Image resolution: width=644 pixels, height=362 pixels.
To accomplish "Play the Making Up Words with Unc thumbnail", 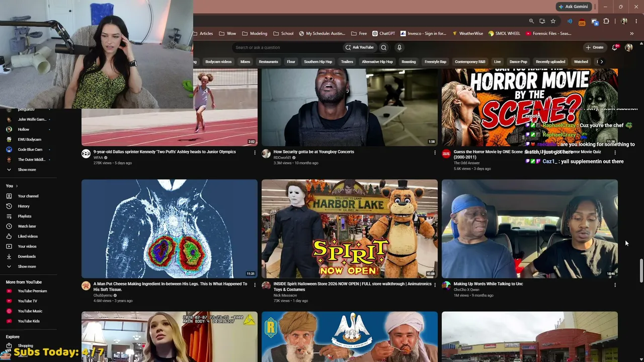I will [x=530, y=229].
